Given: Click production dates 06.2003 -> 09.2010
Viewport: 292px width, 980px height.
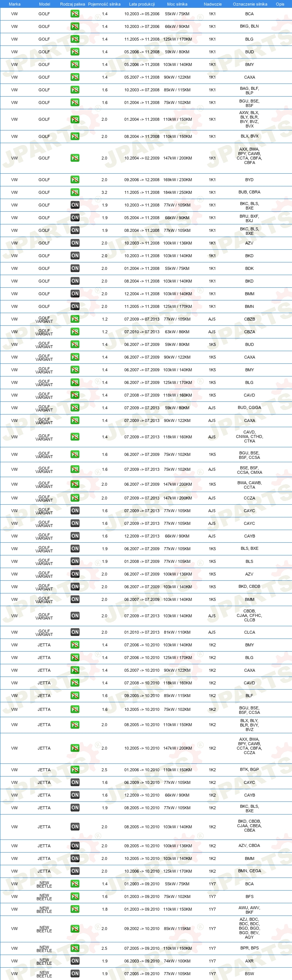Looking at the screenshot, I should [142, 961].
